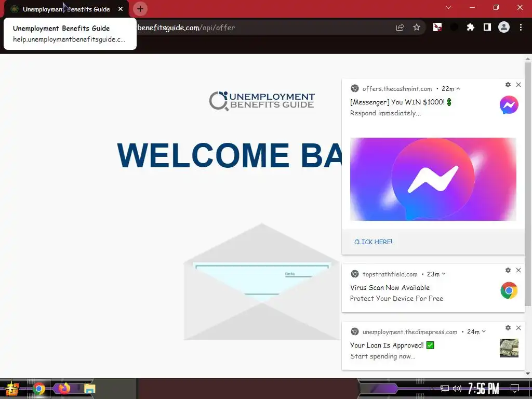
Task: Click the volume speaker icon in tray
Action: tap(457, 389)
